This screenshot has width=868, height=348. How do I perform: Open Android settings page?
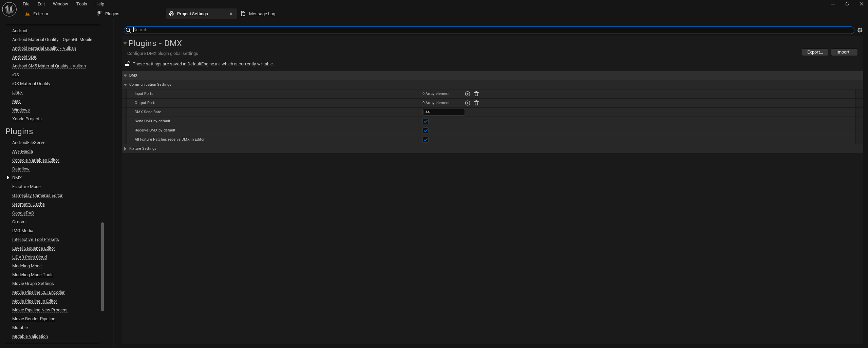tap(20, 31)
